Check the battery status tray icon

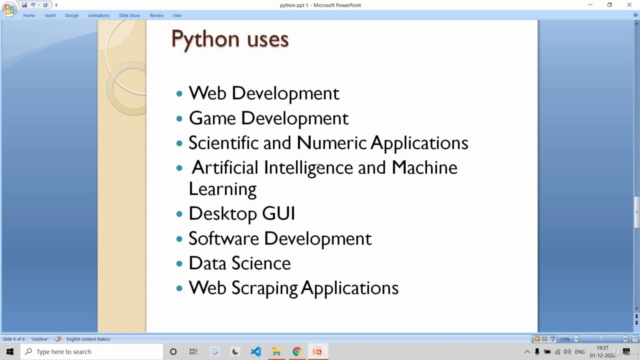pyautogui.click(x=547, y=351)
